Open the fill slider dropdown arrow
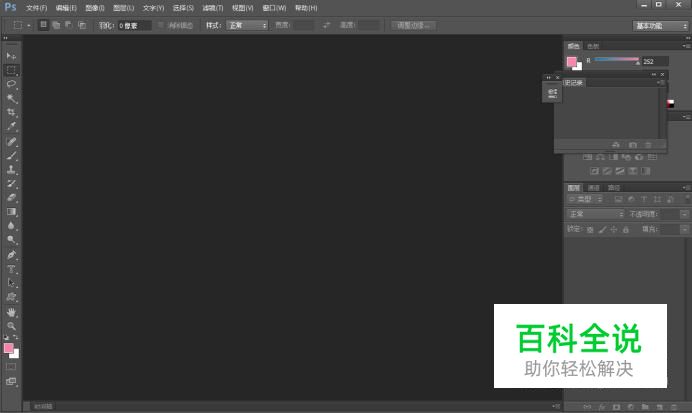The width and height of the screenshot is (692, 413). [684, 229]
